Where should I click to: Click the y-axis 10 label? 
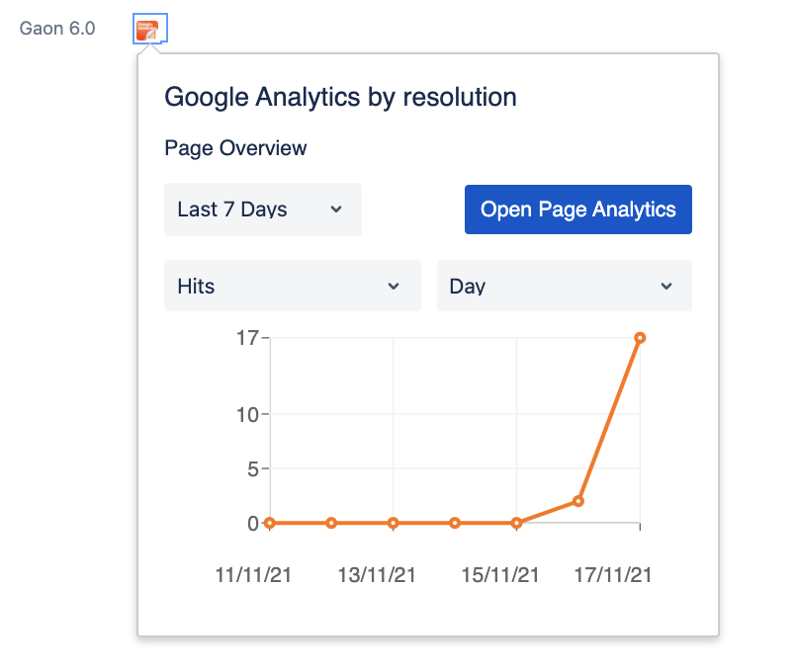[x=247, y=415]
